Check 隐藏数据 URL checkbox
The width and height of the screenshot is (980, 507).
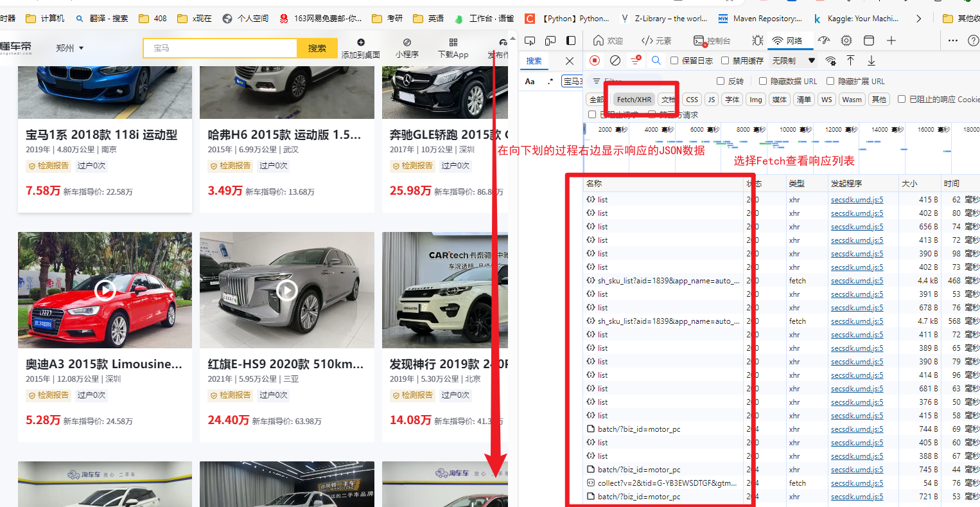tap(763, 81)
